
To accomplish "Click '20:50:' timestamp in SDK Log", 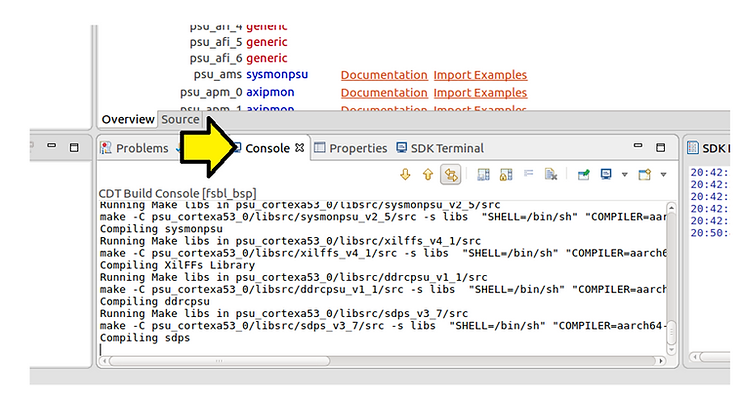I will [x=710, y=233].
